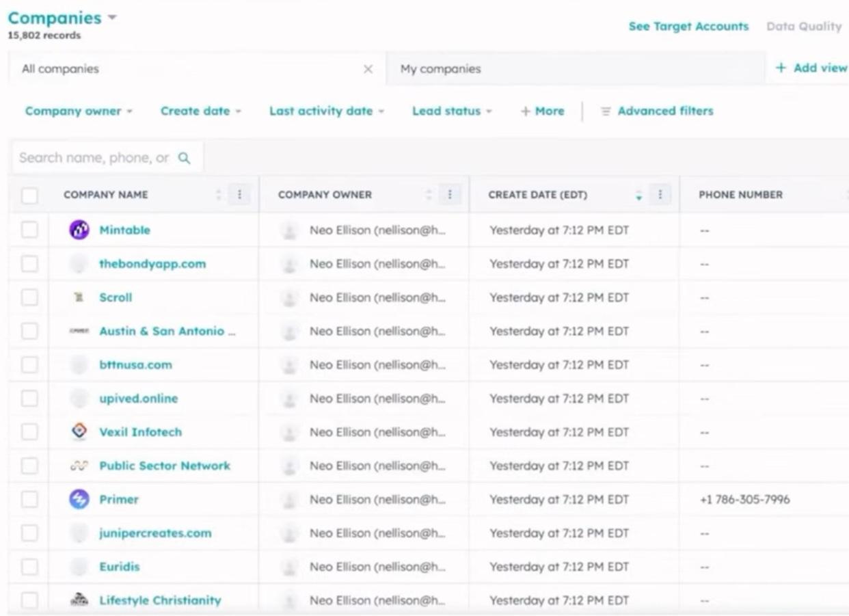Check the bttnusa.com row checkbox
Screen dimensions: 849x616
(29, 364)
